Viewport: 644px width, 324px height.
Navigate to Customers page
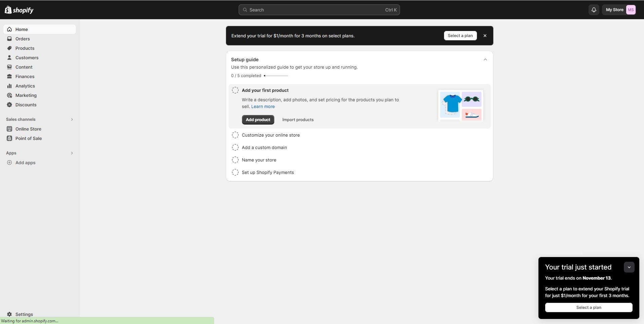(x=40, y=58)
